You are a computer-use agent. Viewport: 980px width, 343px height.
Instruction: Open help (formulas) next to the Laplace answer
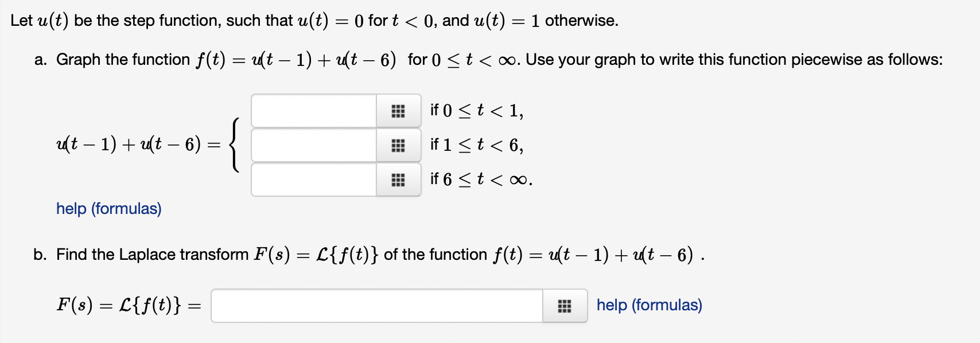point(649,305)
